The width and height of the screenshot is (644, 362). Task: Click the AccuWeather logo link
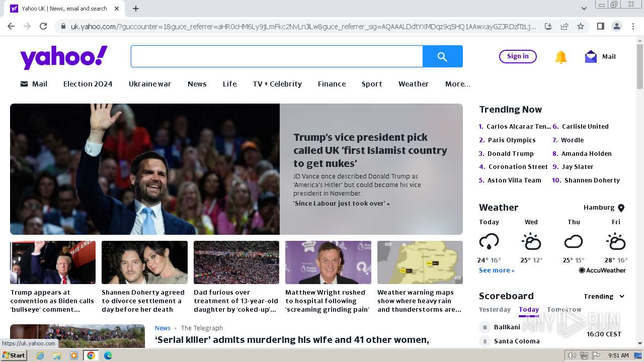tap(602, 270)
